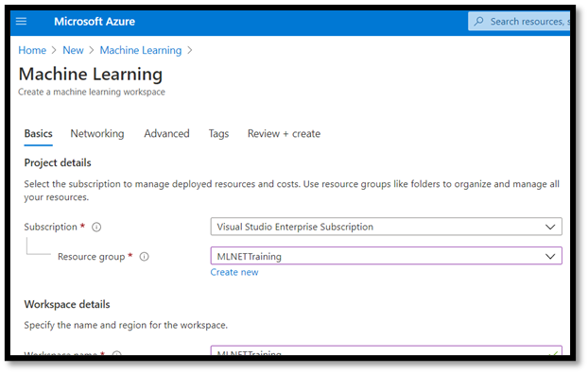The height and width of the screenshot is (373, 588).
Task: Open the Advanced tab
Action: click(x=167, y=134)
